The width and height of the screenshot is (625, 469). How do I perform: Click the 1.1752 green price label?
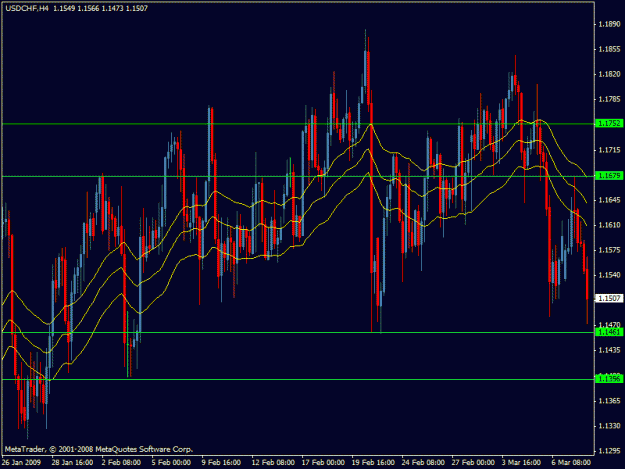point(609,124)
